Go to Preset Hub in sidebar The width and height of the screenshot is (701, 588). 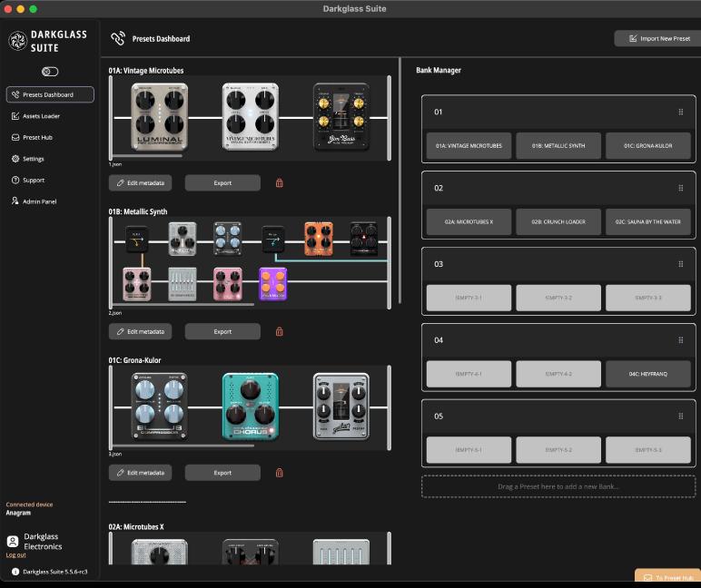tap(37, 138)
